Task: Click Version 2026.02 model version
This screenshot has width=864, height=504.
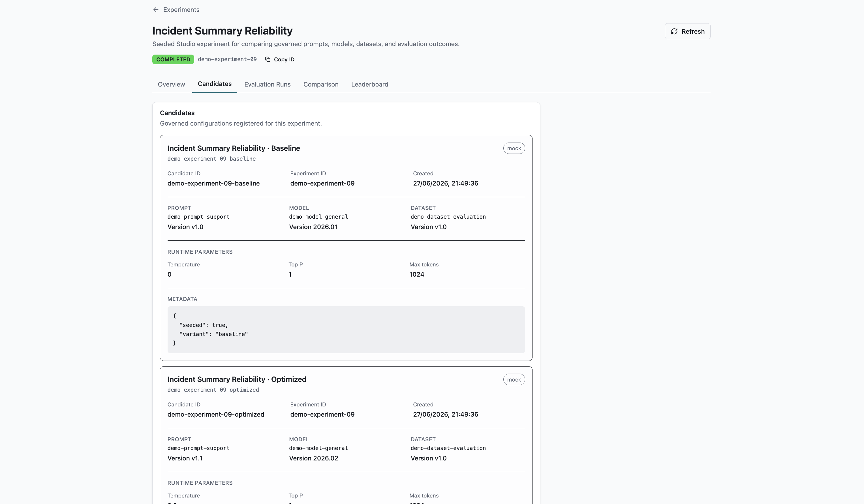Action: (x=313, y=458)
